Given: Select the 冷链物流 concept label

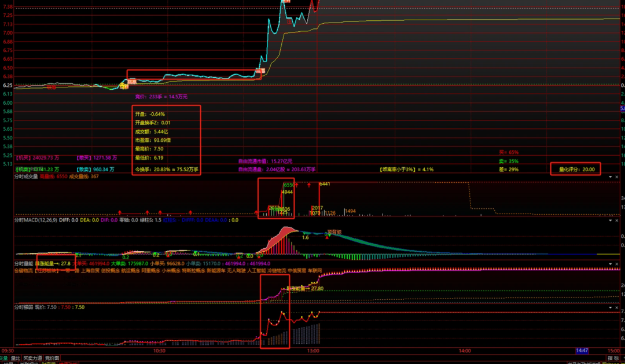Looking at the screenshot, I should point(277,271).
